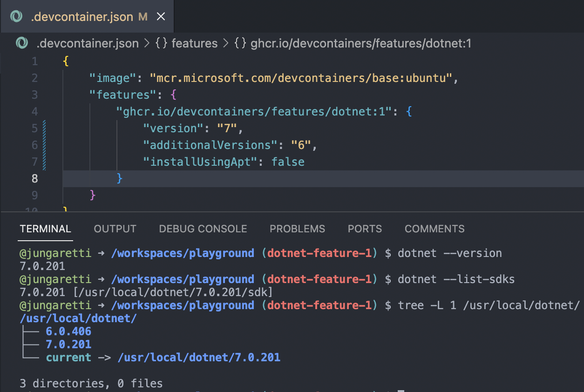This screenshot has height=392, width=584.
Task: Click the mcr.microsoft.com/devcontainers/base:ubuntu string value
Action: coord(301,78)
